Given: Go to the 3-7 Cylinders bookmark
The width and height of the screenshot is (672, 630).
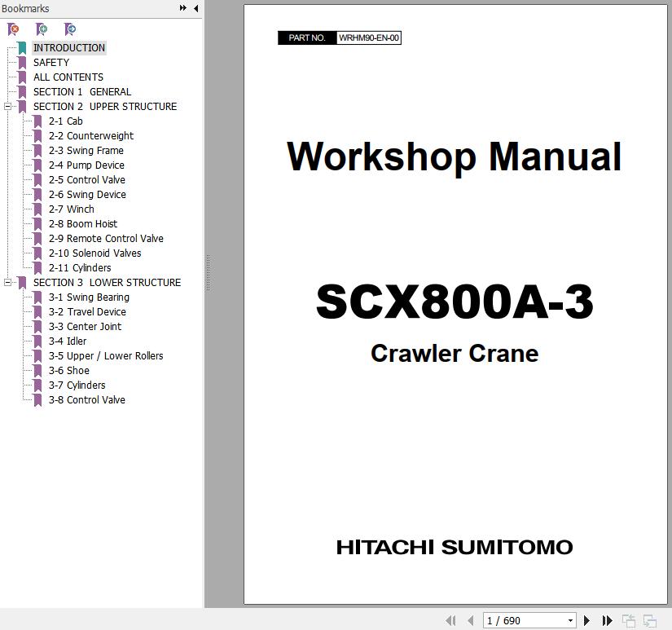Looking at the screenshot, I should click(77, 385).
